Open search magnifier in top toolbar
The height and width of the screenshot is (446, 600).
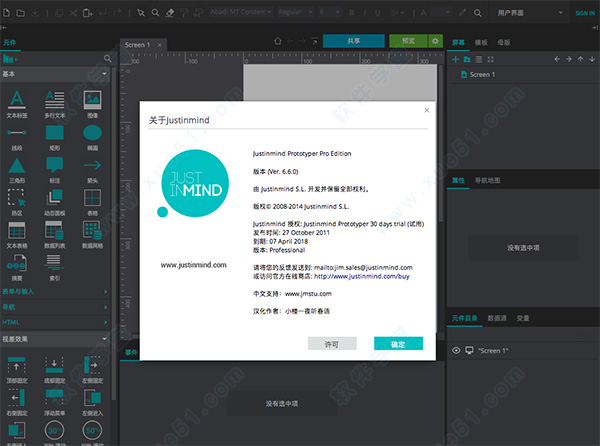tap(478, 13)
